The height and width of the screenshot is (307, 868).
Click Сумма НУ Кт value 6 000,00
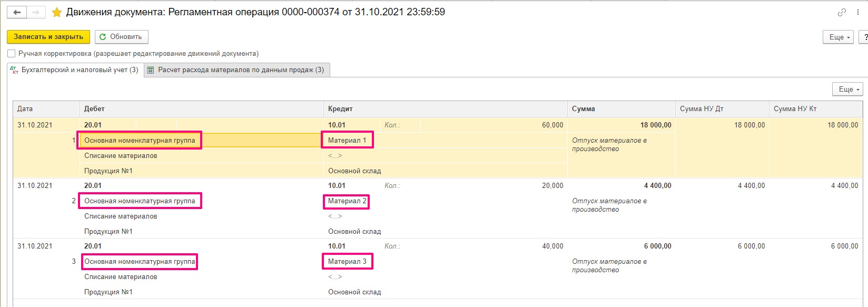(x=844, y=246)
